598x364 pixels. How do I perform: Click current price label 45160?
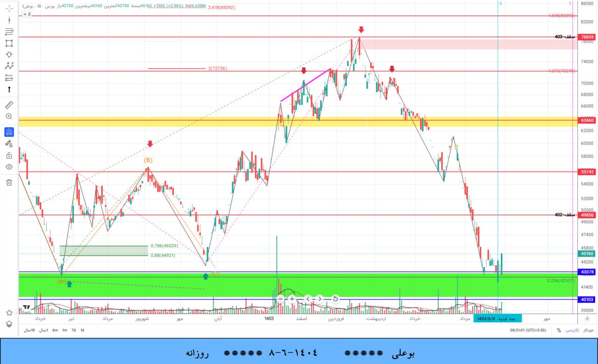pyautogui.click(x=587, y=254)
